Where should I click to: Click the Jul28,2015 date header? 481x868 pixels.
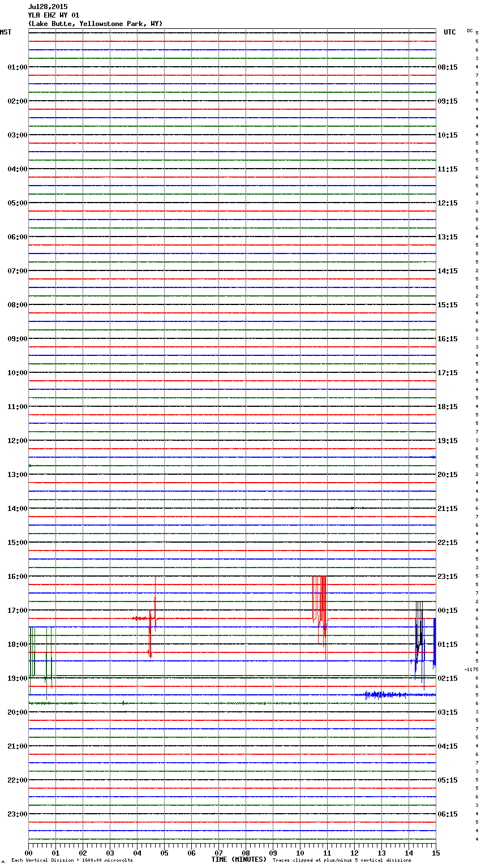48,7
